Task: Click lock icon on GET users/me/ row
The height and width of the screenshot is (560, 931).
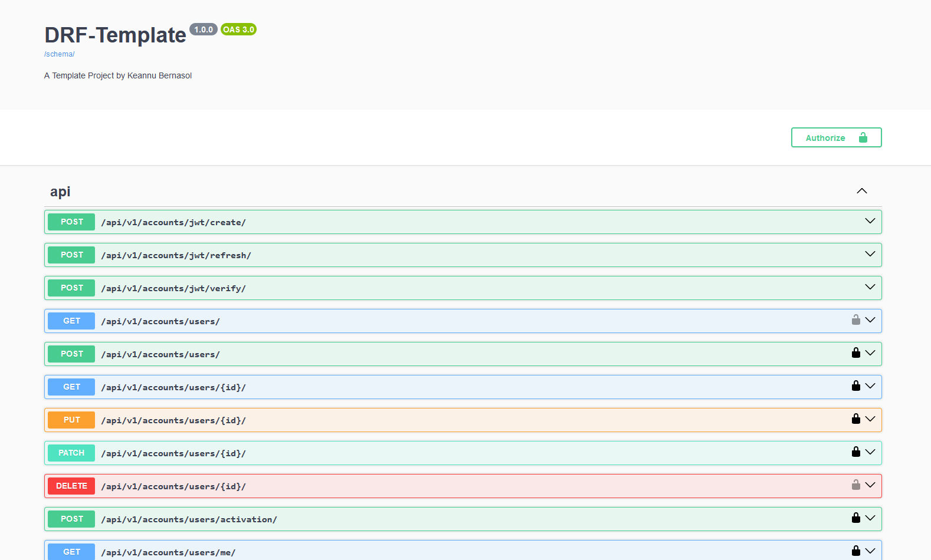Action: pyautogui.click(x=855, y=551)
